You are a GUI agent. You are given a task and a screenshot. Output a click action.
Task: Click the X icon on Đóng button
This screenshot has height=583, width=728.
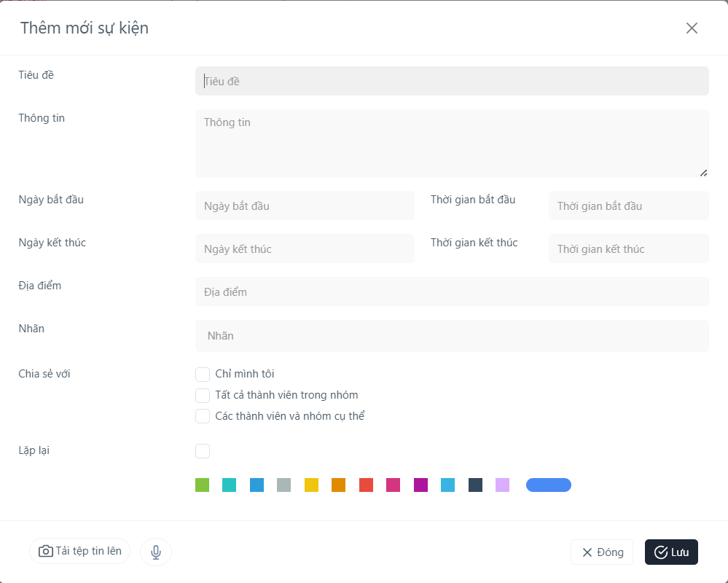[587, 552]
